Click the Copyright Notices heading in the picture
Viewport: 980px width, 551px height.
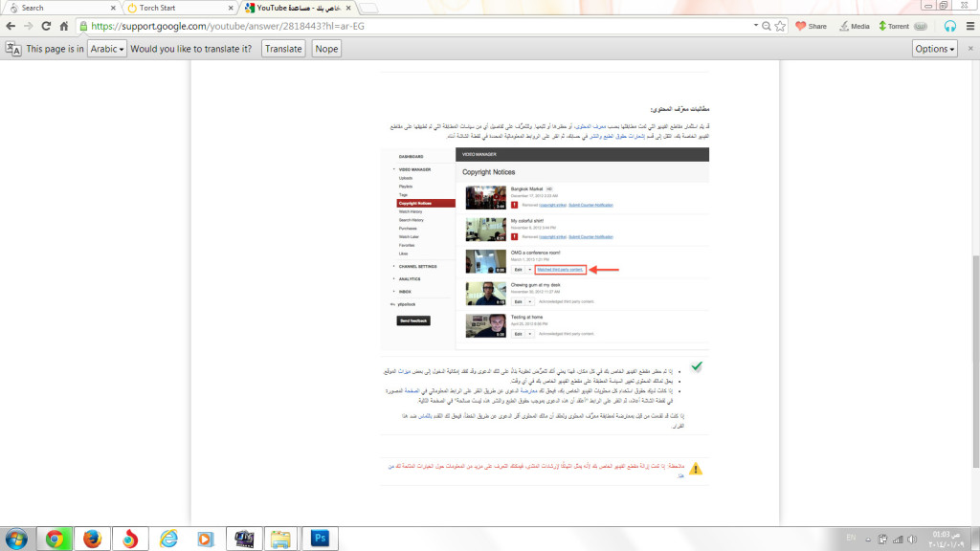tap(489, 172)
